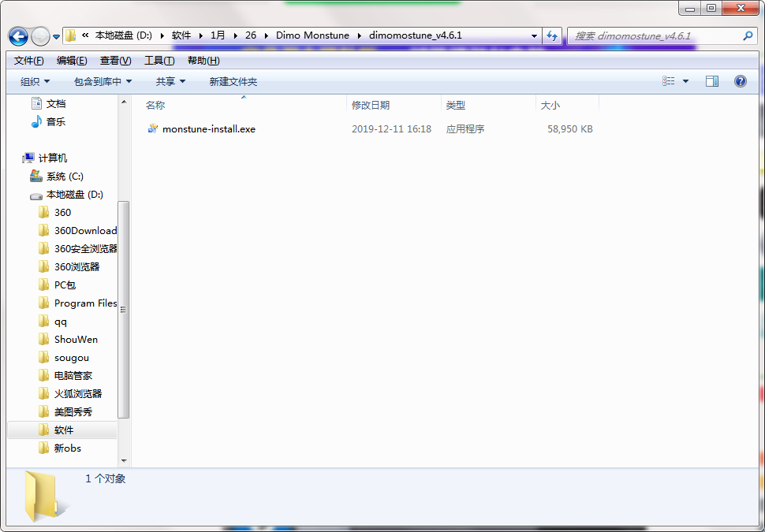Click the change view icon
The height and width of the screenshot is (532, 765).
click(x=669, y=81)
